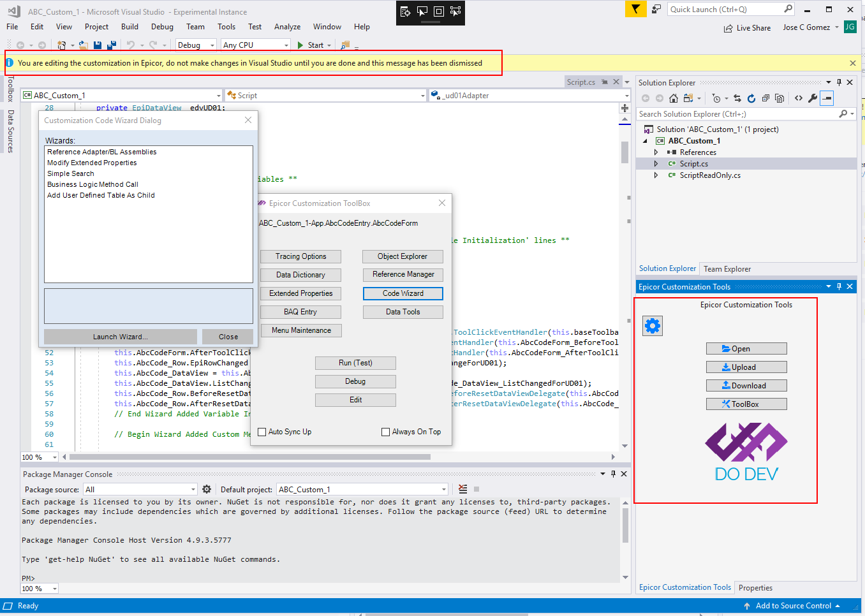Open the Analyze menu
Image resolution: width=865 pixels, height=616 pixels.
pos(287,27)
